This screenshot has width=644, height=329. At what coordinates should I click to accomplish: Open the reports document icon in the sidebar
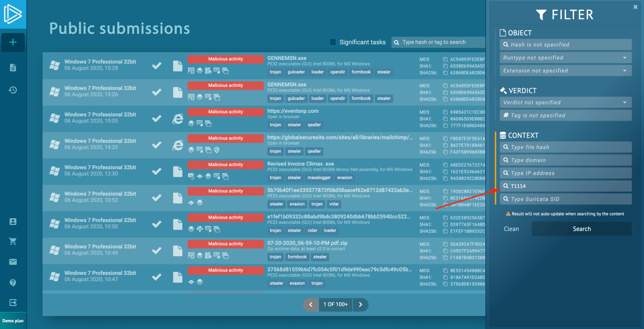tap(13, 67)
